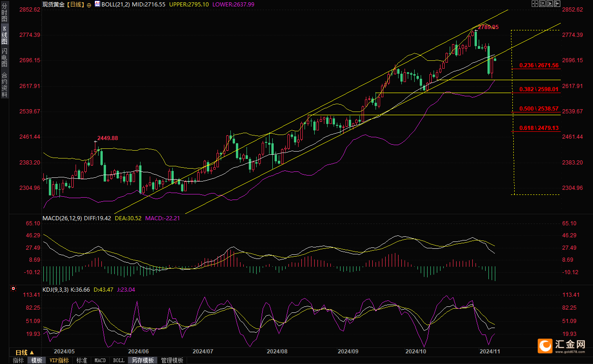Click the 0.236 | 2671.56 Fibonacci level label
Screen dimensions: 593x364
539,65
